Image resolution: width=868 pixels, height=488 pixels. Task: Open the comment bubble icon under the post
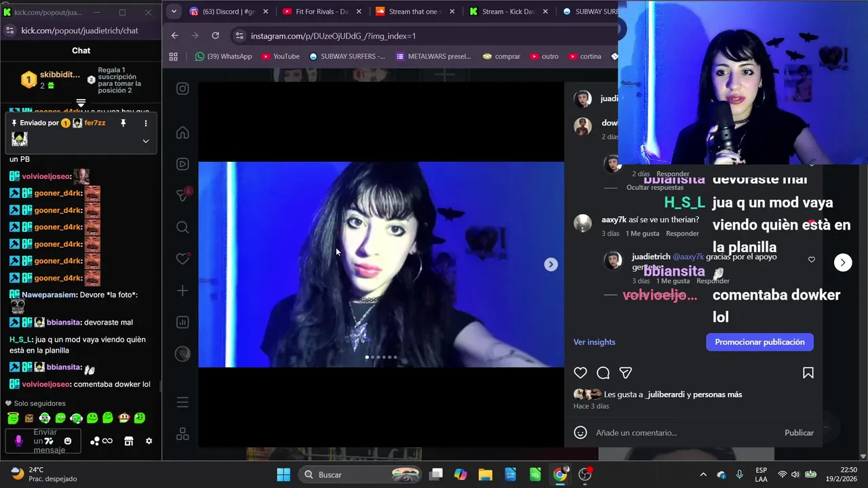pos(603,373)
